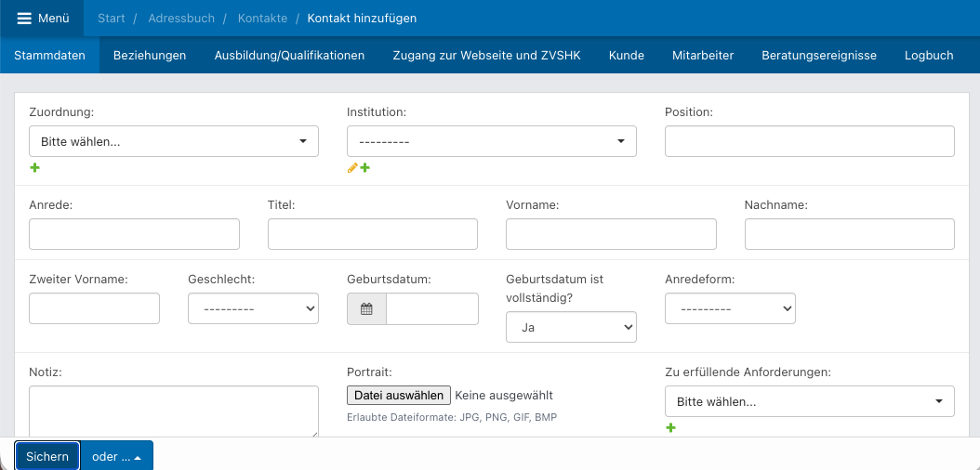Viewport: 980px width, 470px height.
Task: Focus the Anrede input field
Action: (135, 234)
